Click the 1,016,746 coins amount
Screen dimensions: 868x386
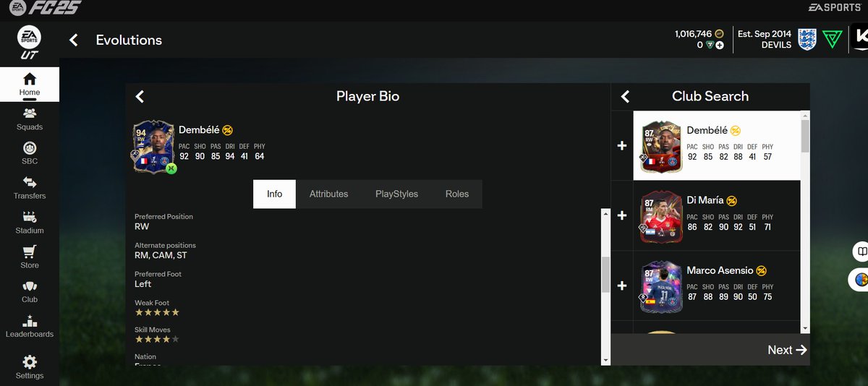[694, 34]
